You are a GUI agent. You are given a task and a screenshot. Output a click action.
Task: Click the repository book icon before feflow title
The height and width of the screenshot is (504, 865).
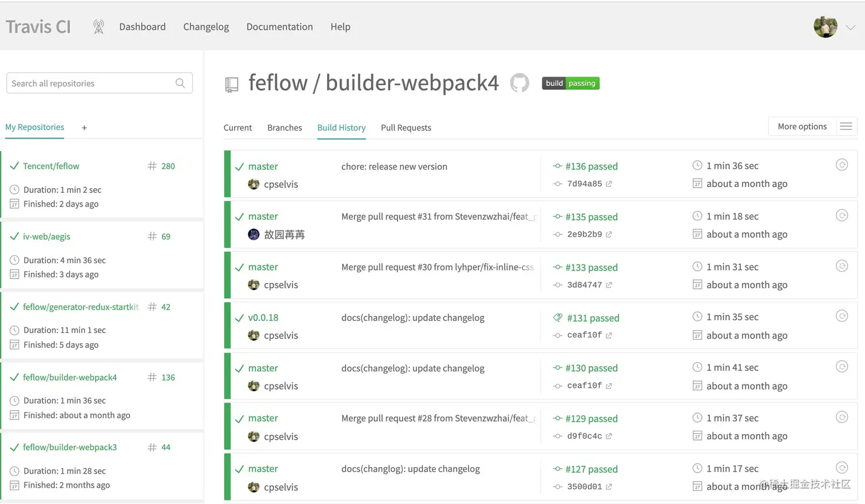[232, 85]
